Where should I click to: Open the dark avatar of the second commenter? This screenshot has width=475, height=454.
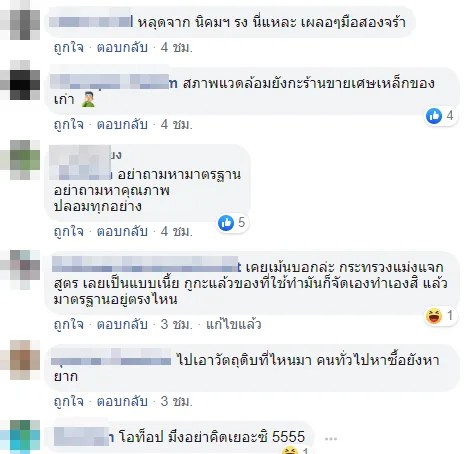coord(20,80)
